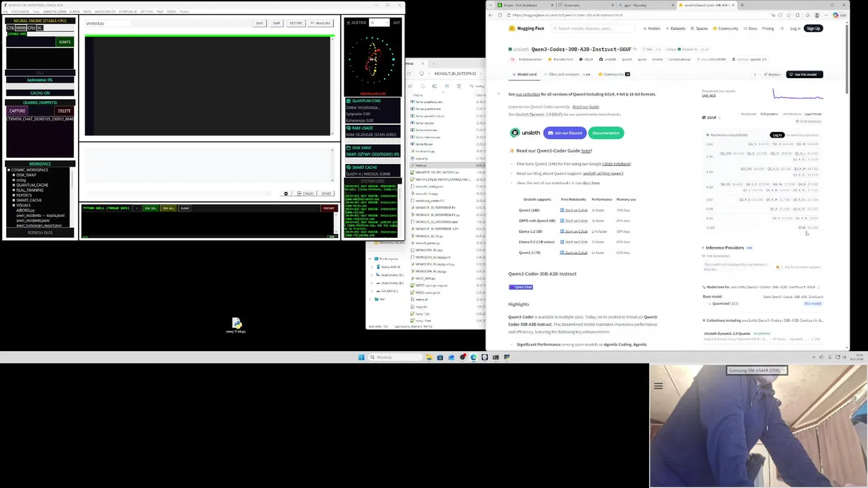The width and height of the screenshot is (868, 488).
Task: Click the RAM USAGE panel icon
Action: coord(349,128)
